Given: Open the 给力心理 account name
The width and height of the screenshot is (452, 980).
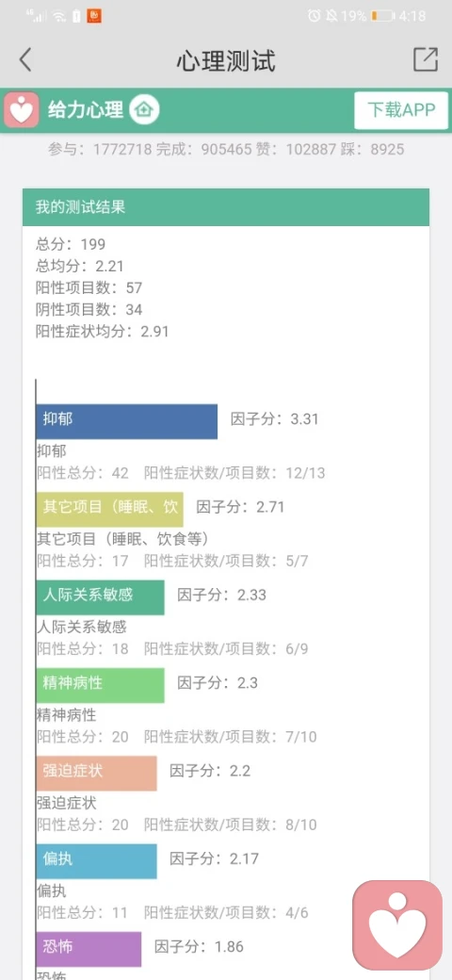Looking at the screenshot, I should 86,110.
